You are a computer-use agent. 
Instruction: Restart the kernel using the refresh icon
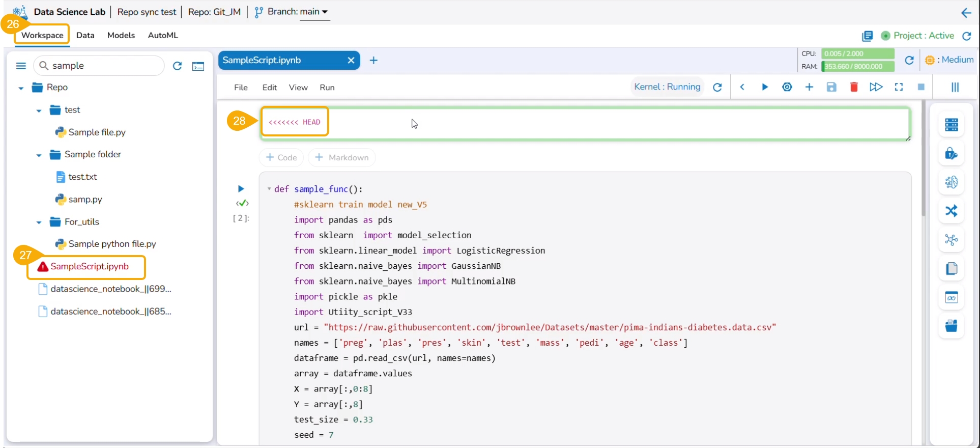(717, 87)
